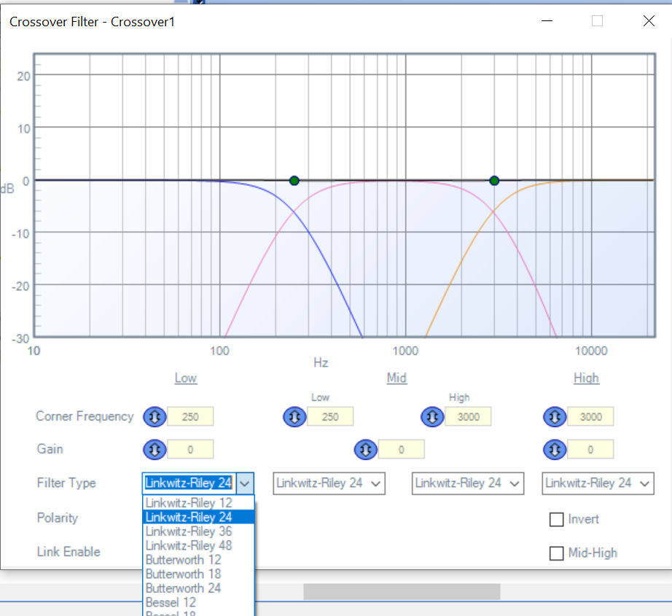Select Linkwitz-Riley 48 from the list

(x=189, y=545)
